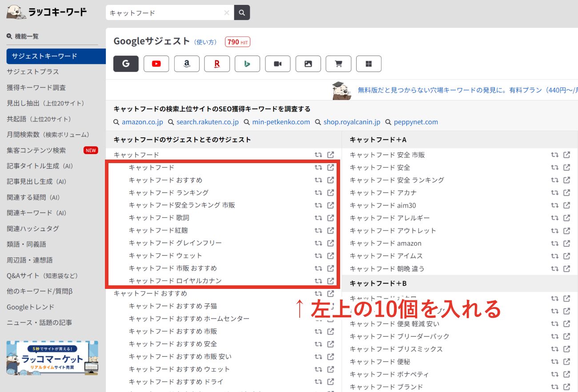Image resolution: width=578 pixels, height=392 pixels.
Task: Click re-search icon for キャットフード グレインフリー
Action: (318, 243)
